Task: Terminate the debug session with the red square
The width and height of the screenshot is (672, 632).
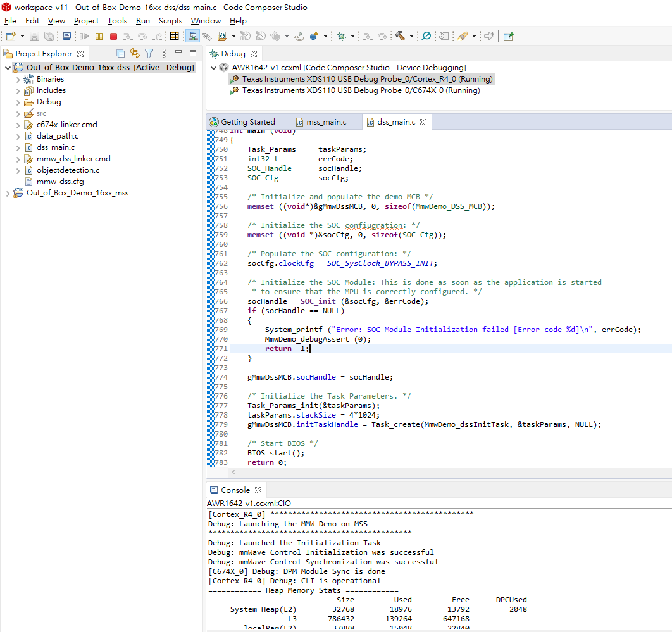Action: [114, 36]
